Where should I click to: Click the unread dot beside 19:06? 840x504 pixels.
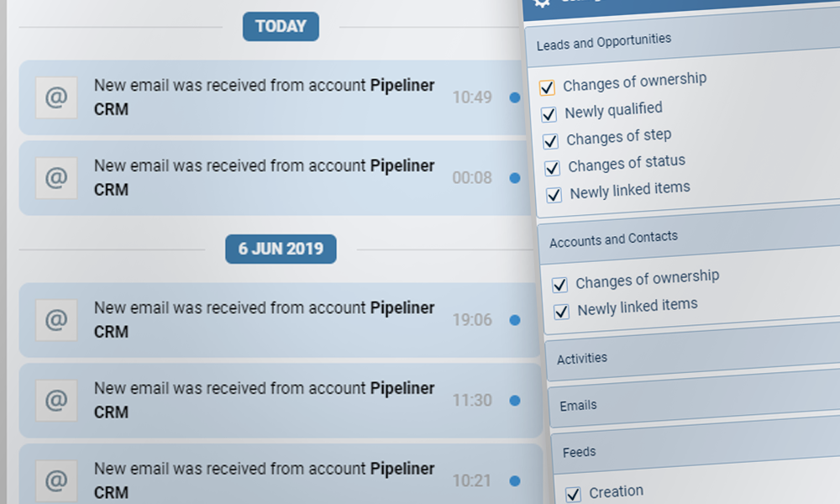tap(515, 320)
